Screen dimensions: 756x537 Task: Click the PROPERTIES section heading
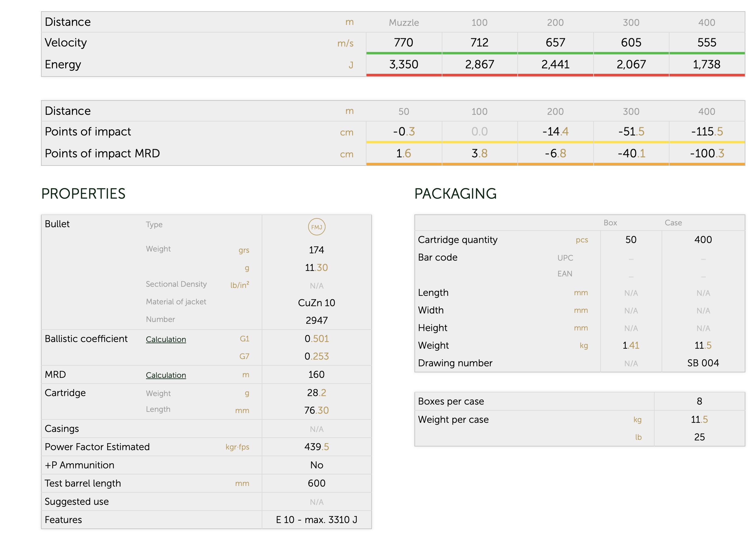[83, 194]
